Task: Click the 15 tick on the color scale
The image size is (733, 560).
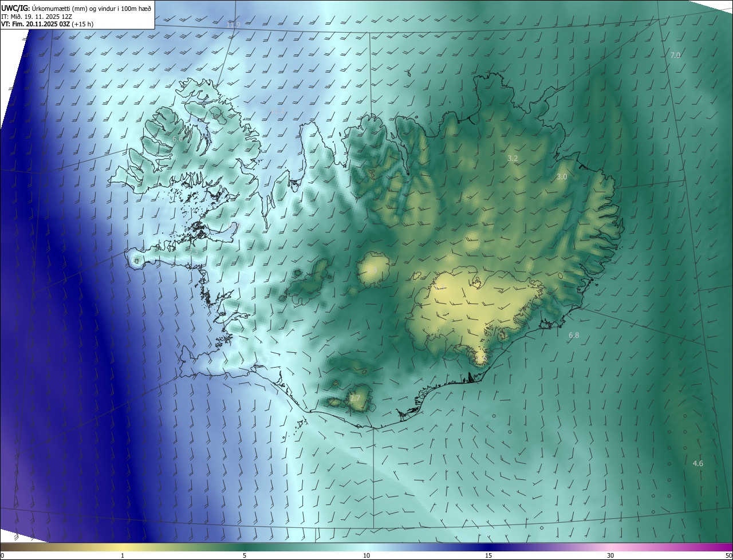Action: [x=488, y=555]
